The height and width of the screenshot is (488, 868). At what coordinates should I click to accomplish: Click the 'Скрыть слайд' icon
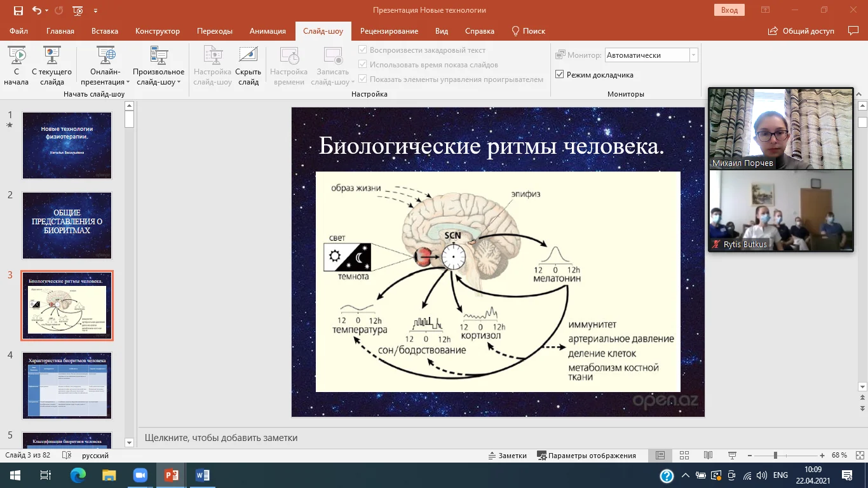pyautogui.click(x=248, y=56)
